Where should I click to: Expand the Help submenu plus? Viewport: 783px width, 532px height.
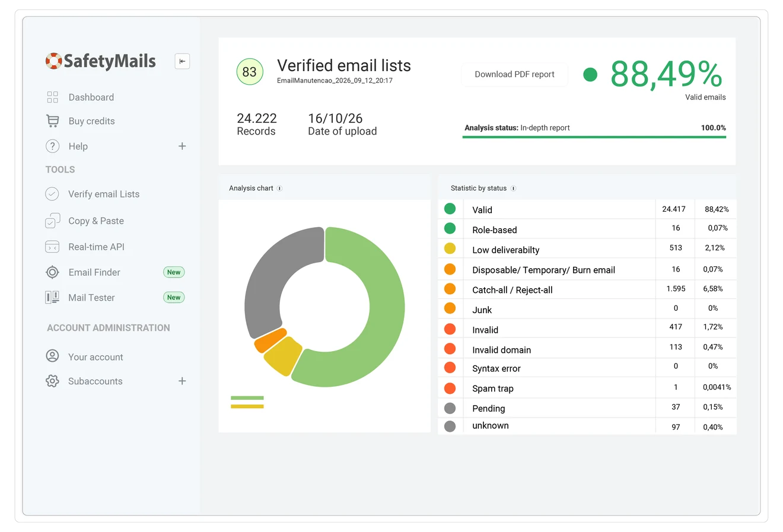click(x=182, y=146)
